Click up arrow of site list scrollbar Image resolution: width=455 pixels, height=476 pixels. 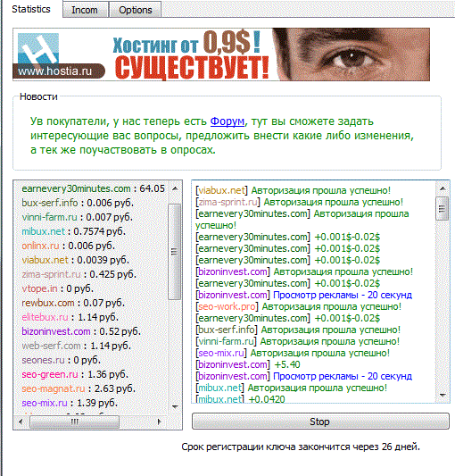(x=175, y=188)
